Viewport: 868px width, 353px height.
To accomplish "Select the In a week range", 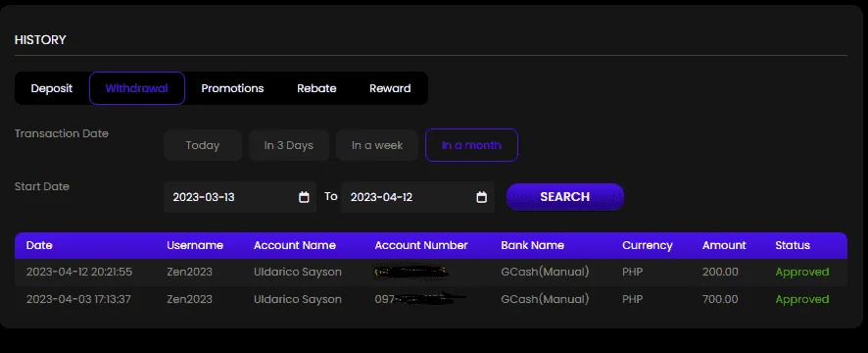I will coord(377,145).
